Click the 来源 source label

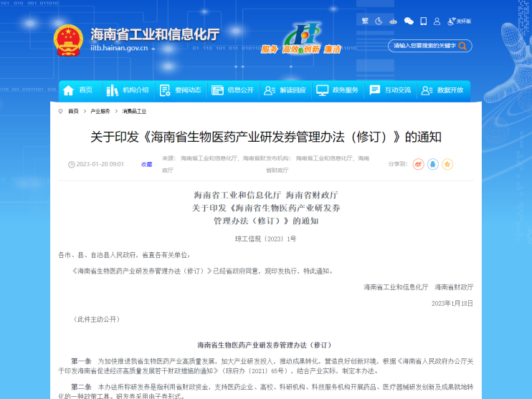tap(169, 158)
